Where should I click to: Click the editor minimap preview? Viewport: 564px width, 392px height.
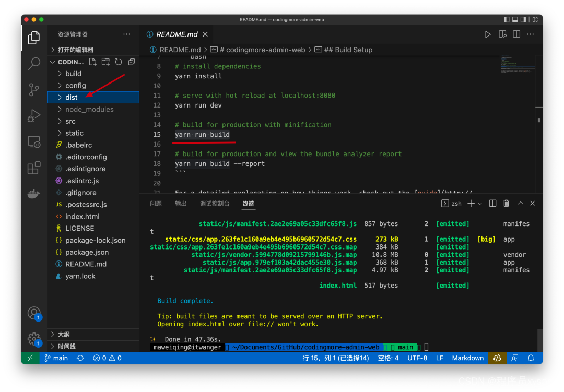click(517, 65)
